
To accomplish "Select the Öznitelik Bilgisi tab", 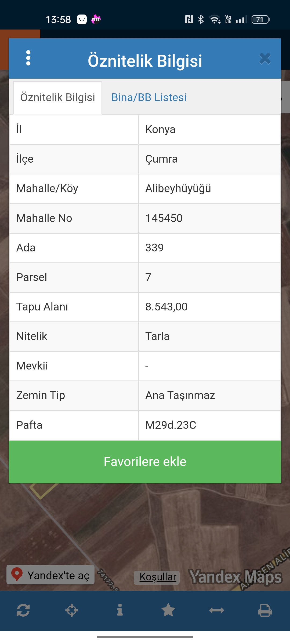I will point(58,97).
